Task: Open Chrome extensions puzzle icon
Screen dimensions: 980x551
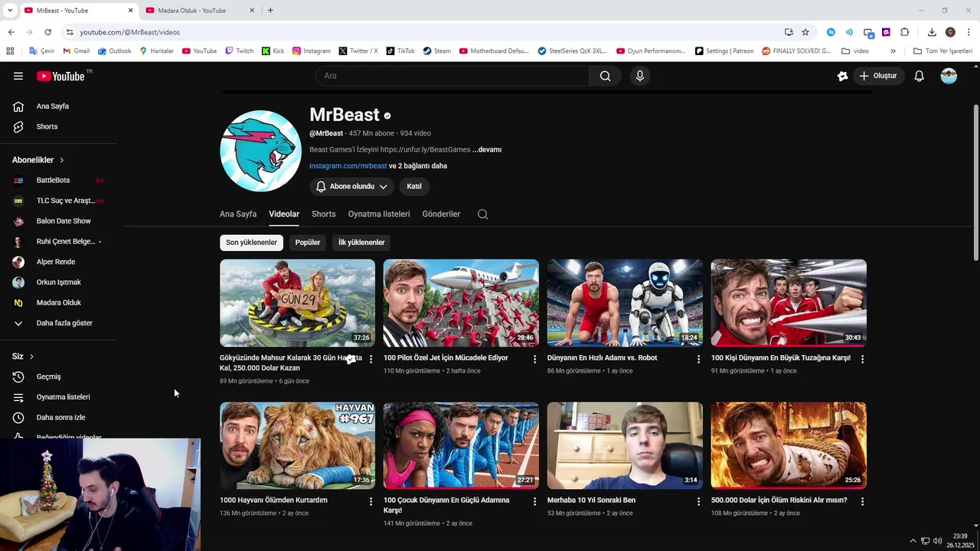Action: (x=904, y=32)
